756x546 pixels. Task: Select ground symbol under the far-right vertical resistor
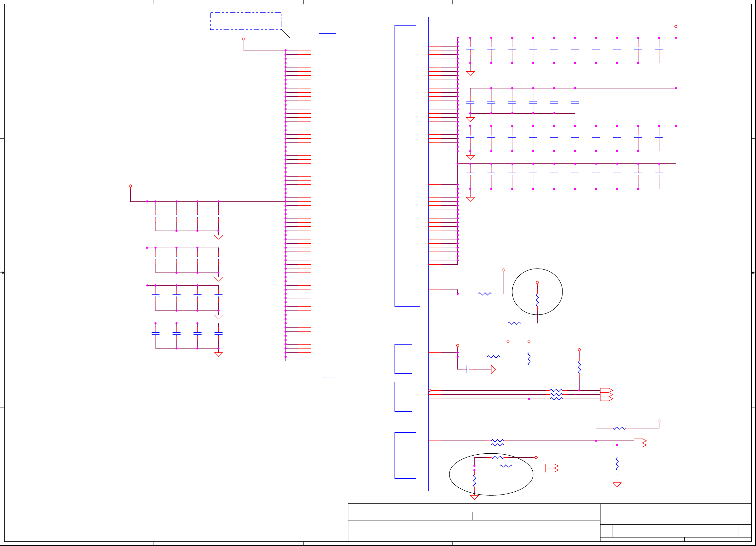pyautogui.click(x=617, y=485)
